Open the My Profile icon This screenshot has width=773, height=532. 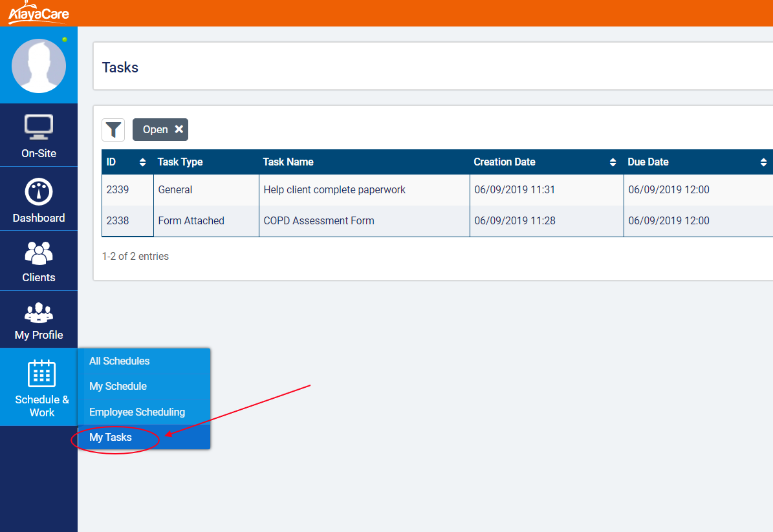[x=39, y=312]
